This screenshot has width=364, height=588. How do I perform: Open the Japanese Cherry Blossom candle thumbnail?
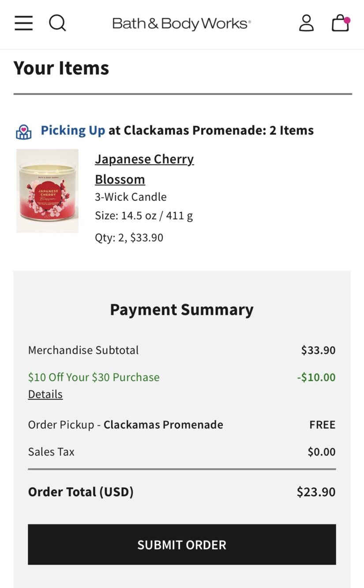[48, 191]
